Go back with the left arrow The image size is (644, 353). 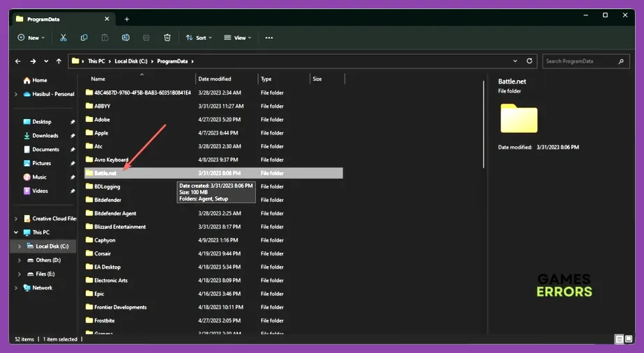17,61
